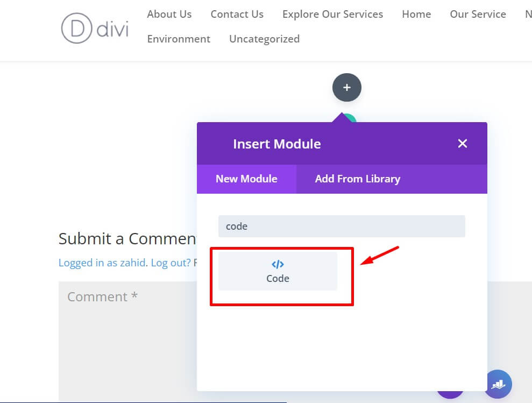Go to Explore Our Services page
The height and width of the screenshot is (403, 532).
332,15
